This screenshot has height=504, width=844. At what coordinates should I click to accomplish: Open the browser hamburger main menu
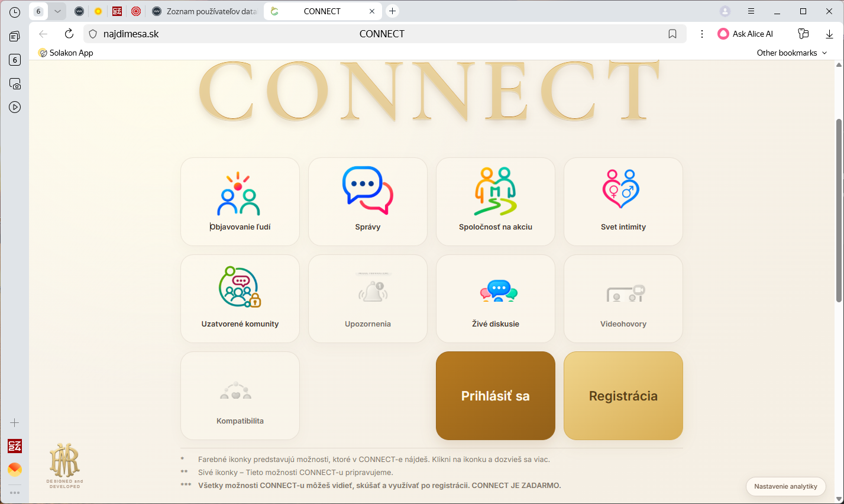pyautogui.click(x=751, y=11)
